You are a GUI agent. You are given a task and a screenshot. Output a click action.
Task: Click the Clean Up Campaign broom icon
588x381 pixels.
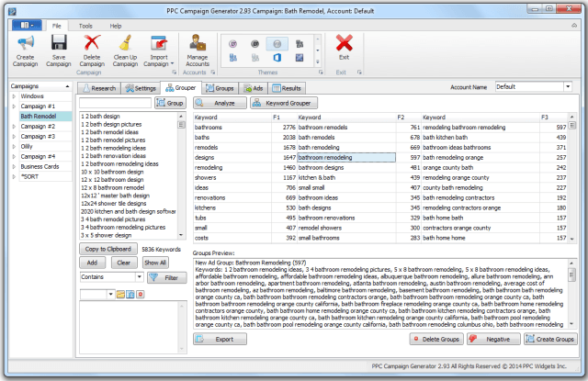pos(128,44)
